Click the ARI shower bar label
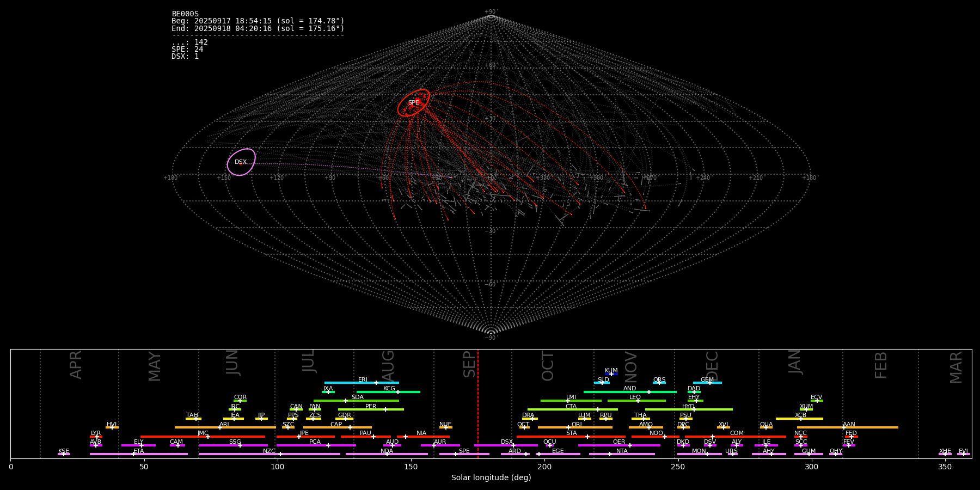The height and width of the screenshot is (490, 980). [224, 425]
